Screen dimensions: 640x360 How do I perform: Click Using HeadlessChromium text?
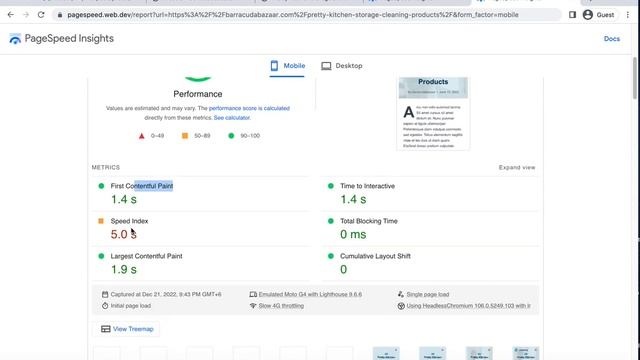469,306
